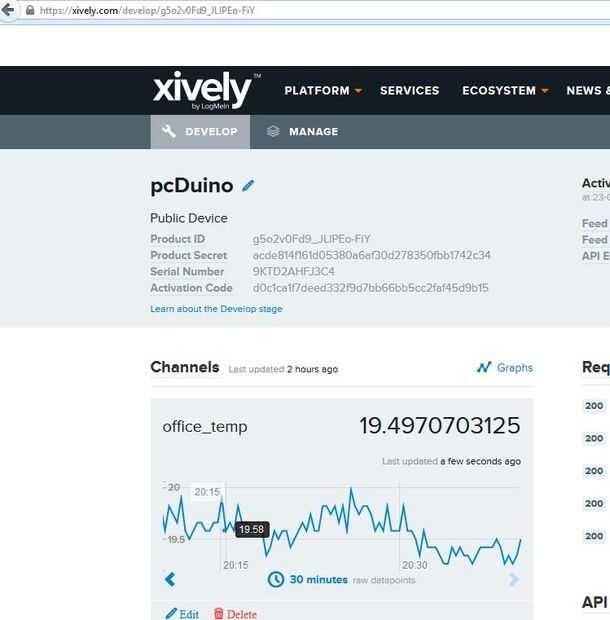The width and height of the screenshot is (610, 620).
Task: Click the previous time range arrow
Action: [x=170, y=580]
